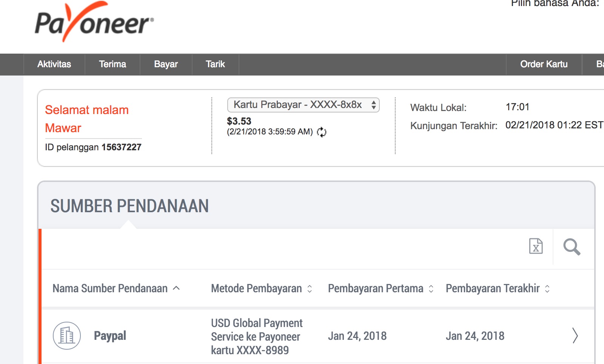604x364 pixels.
Task: Toggle sort on Pembayaran Terakhir column
Action: tap(547, 288)
